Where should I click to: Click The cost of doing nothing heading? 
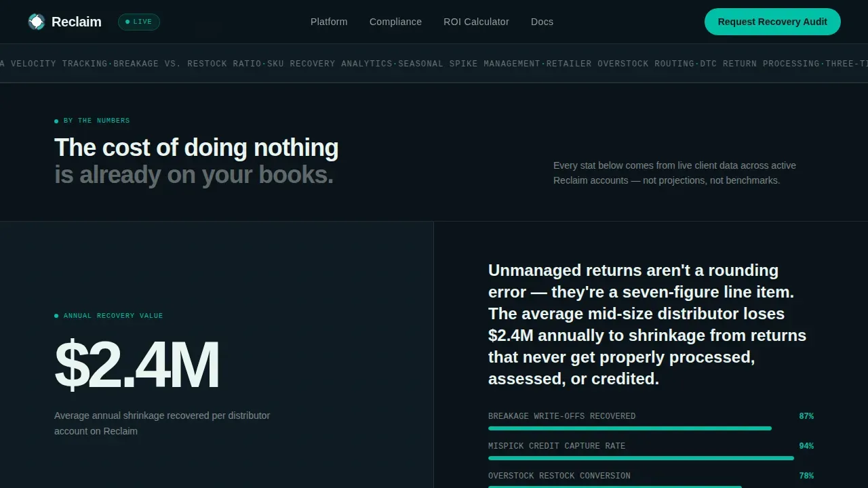click(197, 148)
